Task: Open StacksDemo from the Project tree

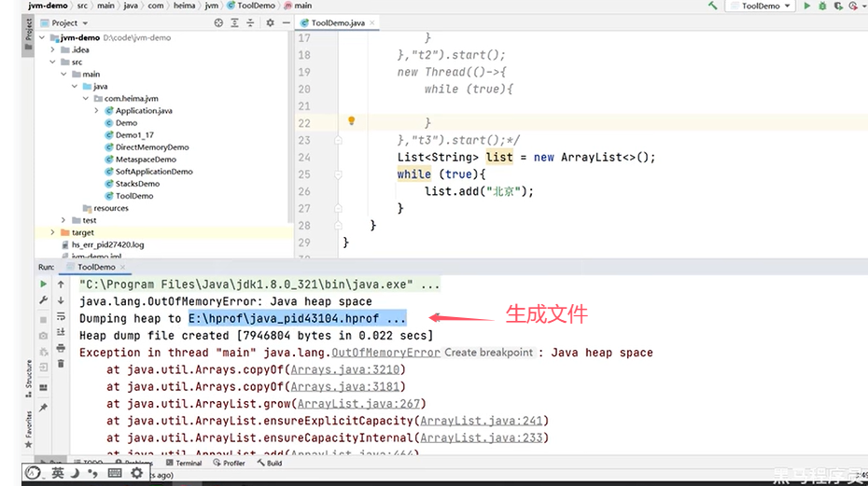Action: pyautogui.click(x=137, y=184)
